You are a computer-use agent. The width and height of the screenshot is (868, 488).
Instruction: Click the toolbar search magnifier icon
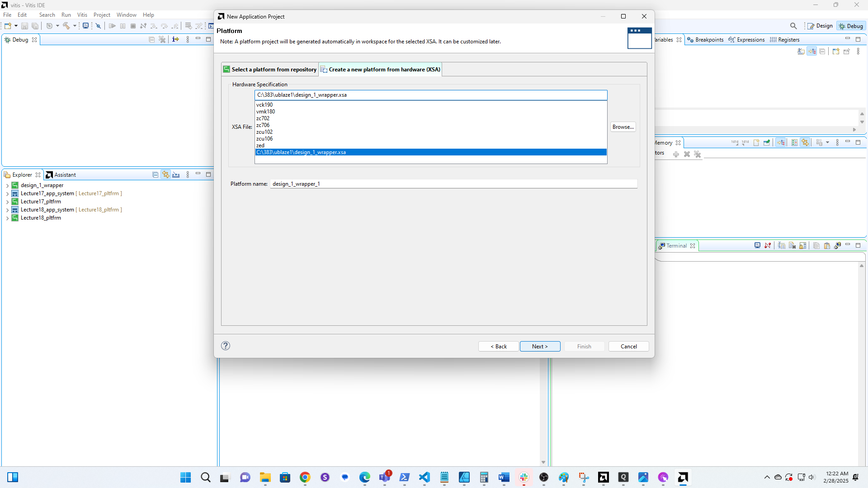click(x=793, y=26)
